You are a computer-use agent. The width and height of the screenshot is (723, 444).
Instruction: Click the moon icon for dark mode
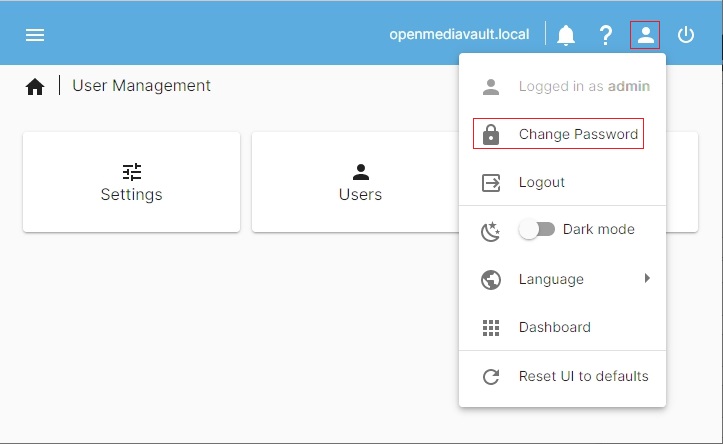click(x=491, y=231)
